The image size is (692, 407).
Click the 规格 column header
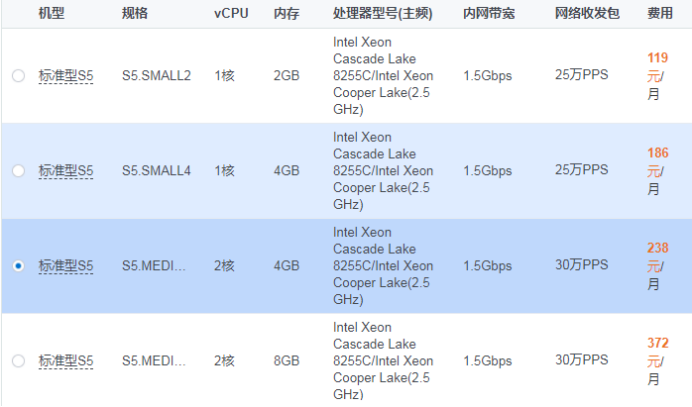point(135,13)
